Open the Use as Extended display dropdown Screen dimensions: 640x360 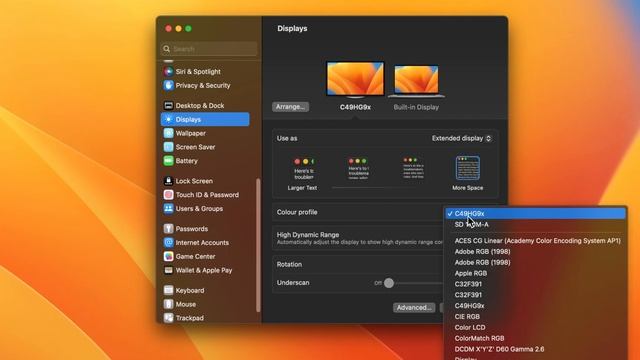(462, 138)
